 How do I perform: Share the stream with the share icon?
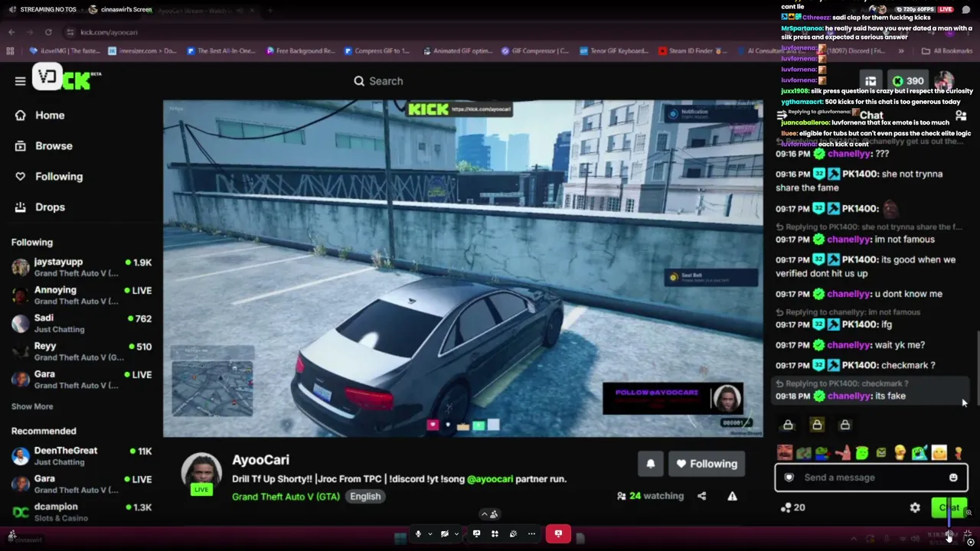coord(701,496)
